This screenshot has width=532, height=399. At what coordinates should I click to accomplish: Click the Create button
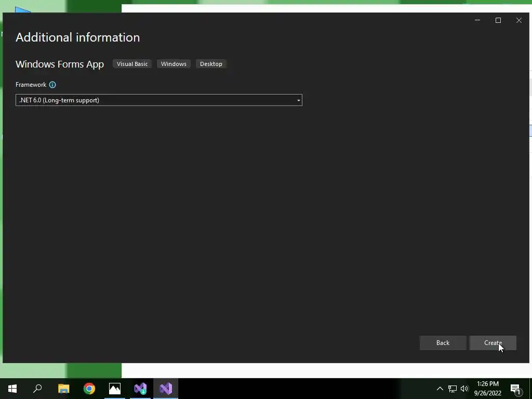pyautogui.click(x=493, y=343)
